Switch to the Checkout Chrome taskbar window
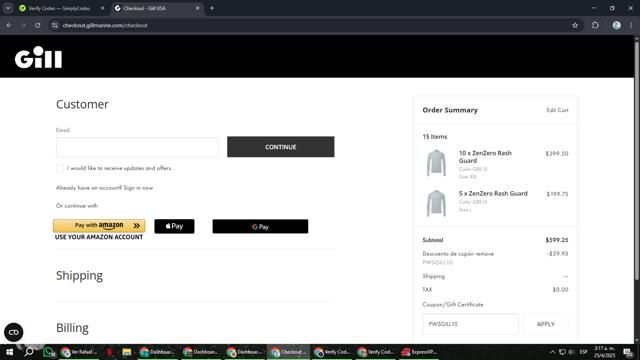Screen dimensions: 640x360 [289, 352]
